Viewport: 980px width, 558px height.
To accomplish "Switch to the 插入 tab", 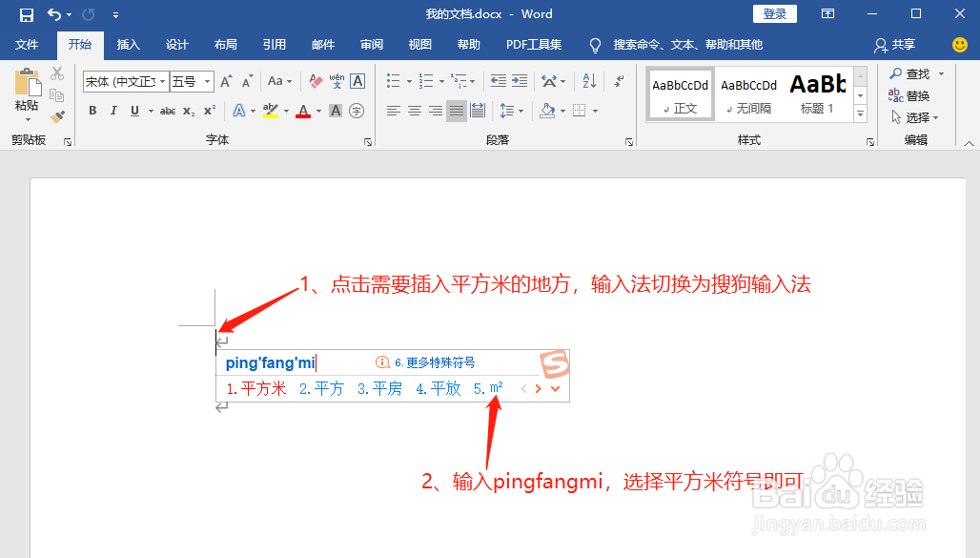I will point(128,45).
